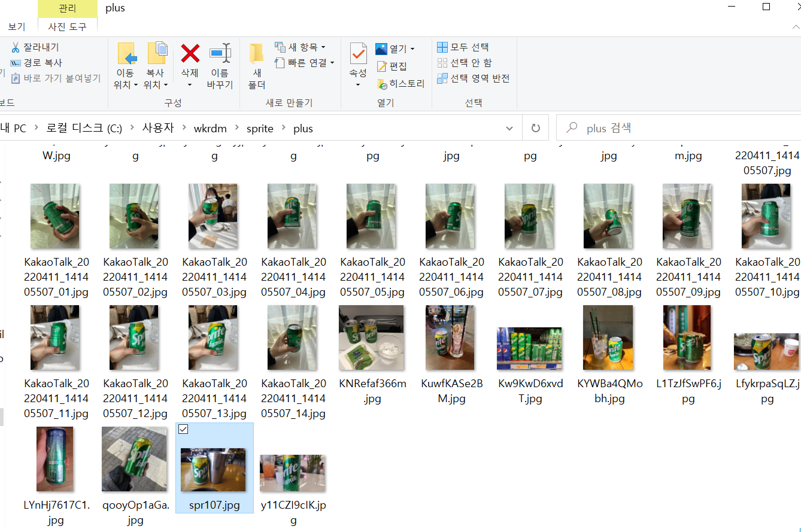Click file name 'KakaoTalk_20220411_141405507_09.jpg'
801x532 pixels.
688,277
